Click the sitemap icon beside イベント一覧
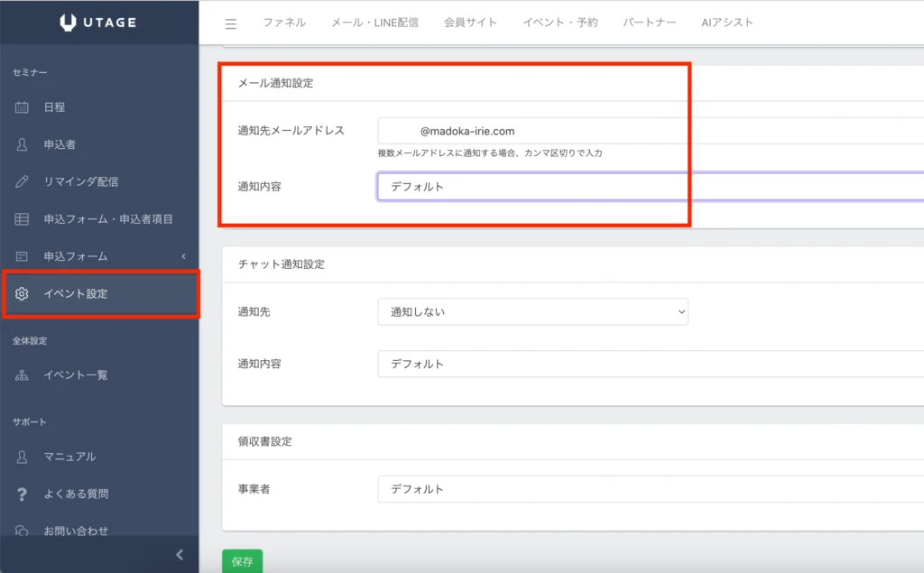The height and width of the screenshot is (573, 924). click(22, 374)
